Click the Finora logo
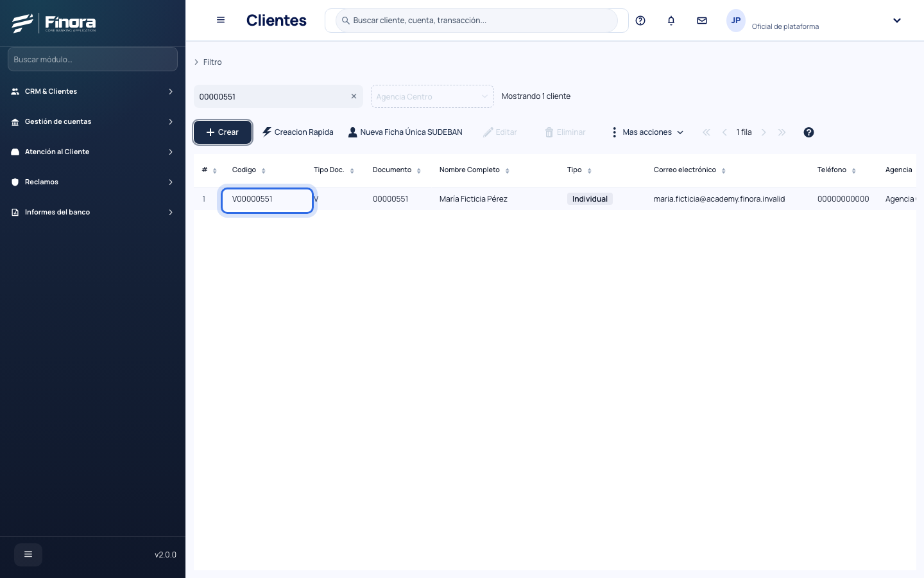The width and height of the screenshot is (924, 578). [x=54, y=23]
